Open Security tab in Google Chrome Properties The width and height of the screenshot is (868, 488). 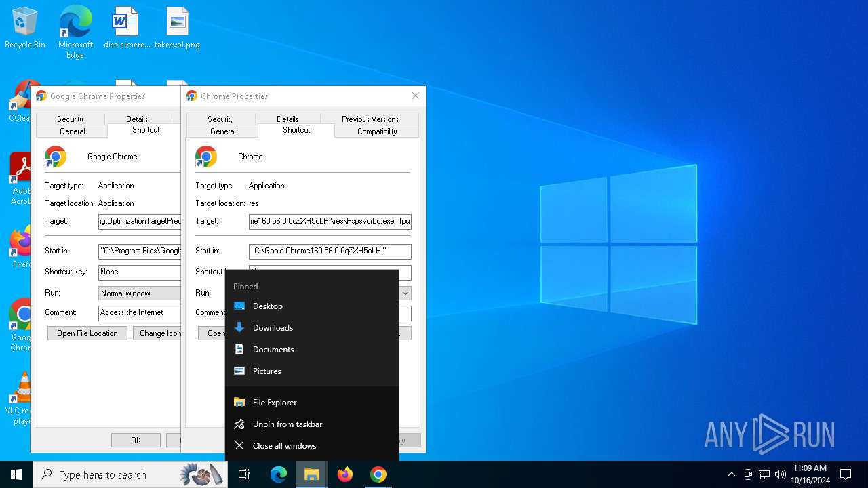70,119
